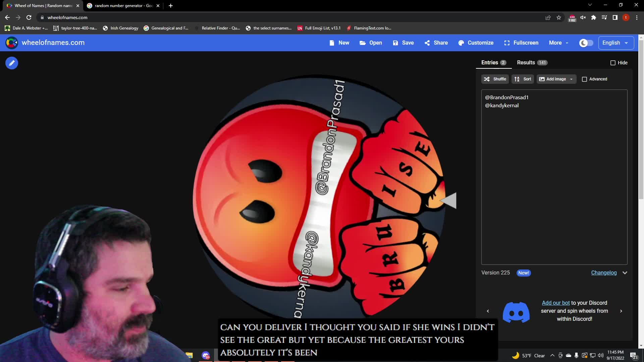Show previous promo card

click(488, 311)
